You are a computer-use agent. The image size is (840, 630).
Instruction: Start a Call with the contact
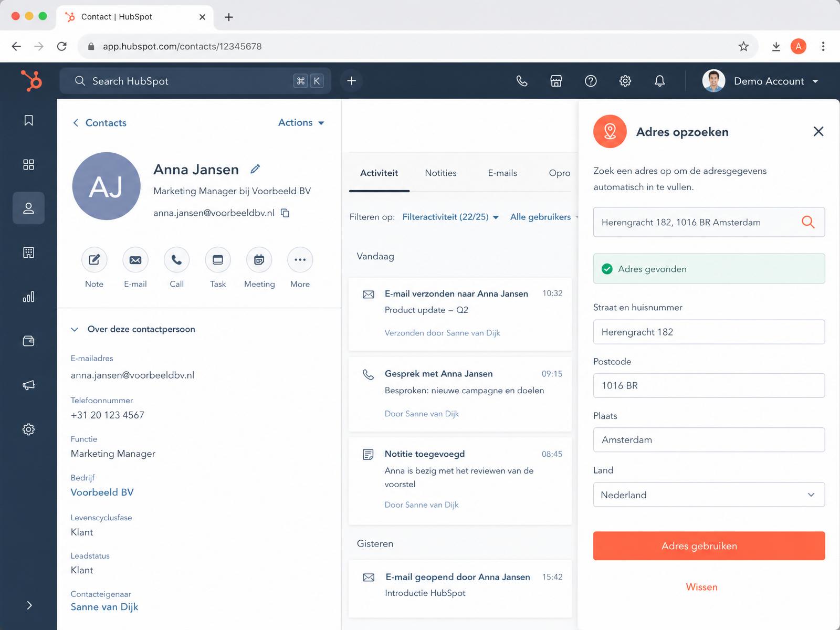click(x=177, y=260)
